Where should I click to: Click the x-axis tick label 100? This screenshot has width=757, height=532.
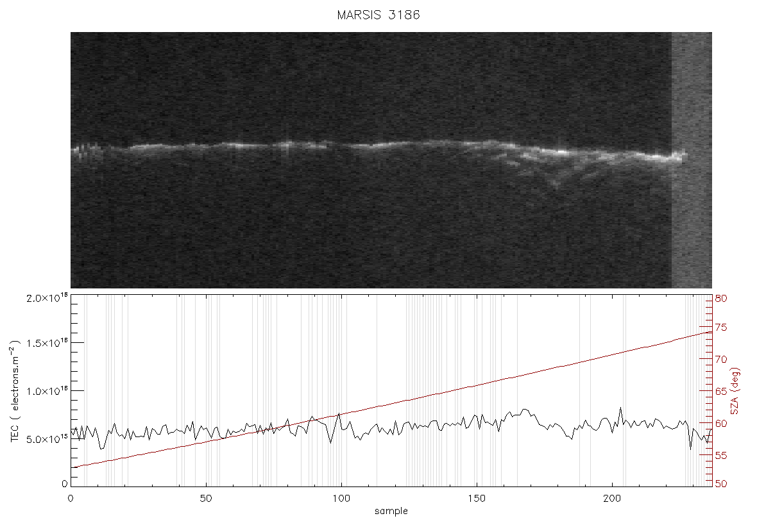point(341,498)
